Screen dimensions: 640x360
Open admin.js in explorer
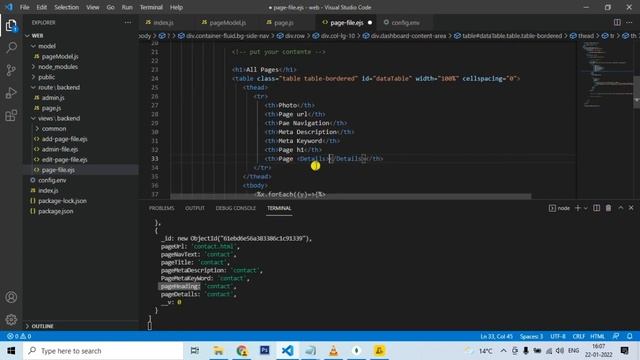(53, 98)
